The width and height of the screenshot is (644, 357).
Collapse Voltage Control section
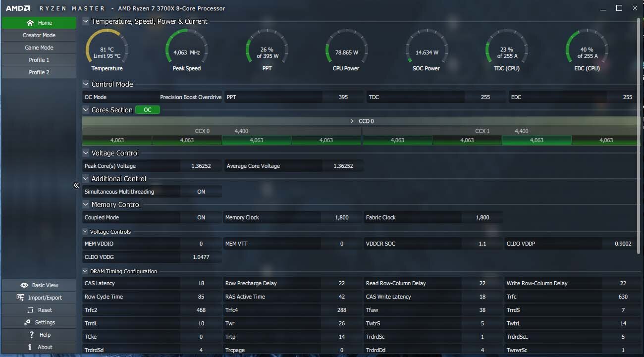click(86, 153)
